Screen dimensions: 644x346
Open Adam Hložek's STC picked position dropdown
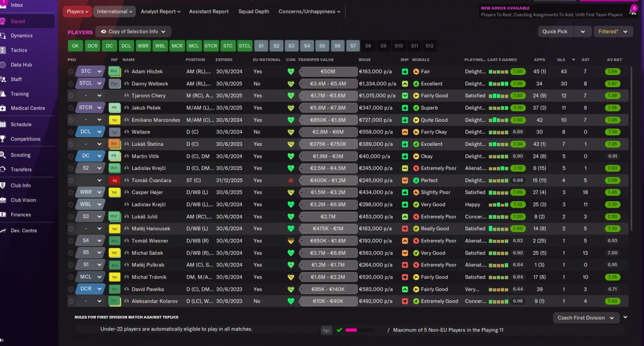pyautogui.click(x=90, y=71)
